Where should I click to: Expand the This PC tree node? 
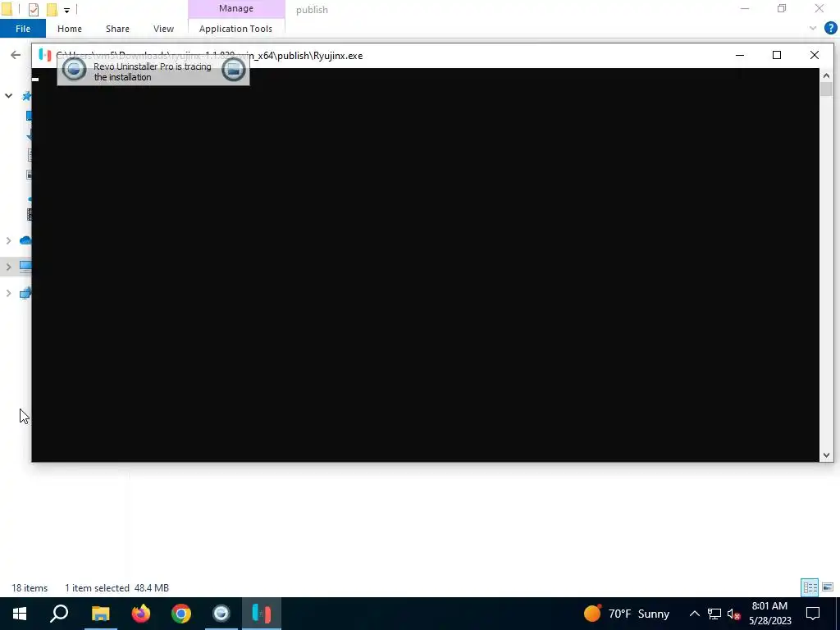[8, 267]
